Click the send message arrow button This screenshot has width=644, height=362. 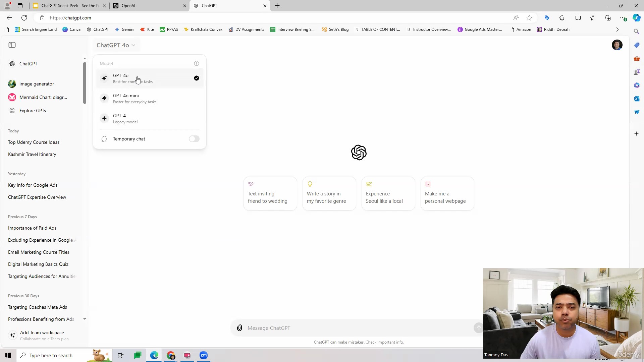point(478,328)
